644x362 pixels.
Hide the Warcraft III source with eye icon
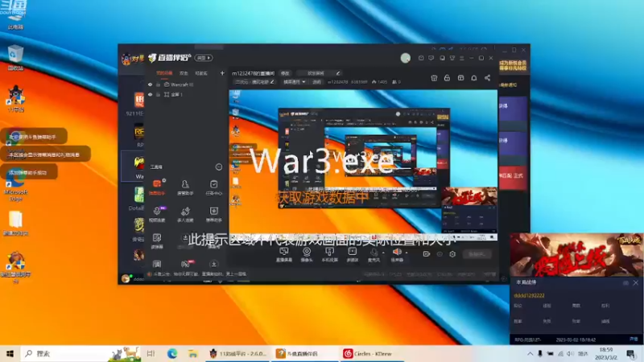point(150,84)
